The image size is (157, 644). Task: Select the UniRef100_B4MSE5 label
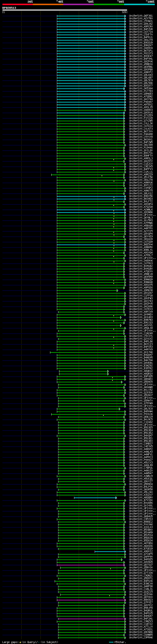141,560
